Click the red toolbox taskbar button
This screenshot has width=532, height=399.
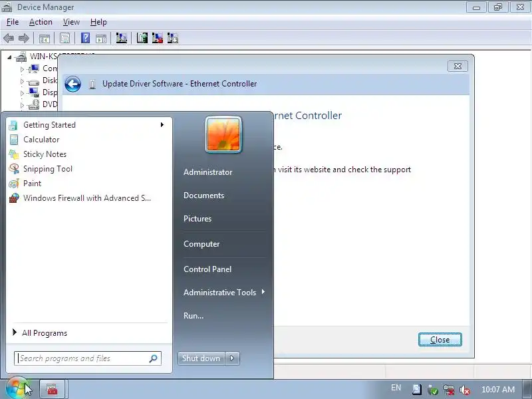[x=53, y=389]
